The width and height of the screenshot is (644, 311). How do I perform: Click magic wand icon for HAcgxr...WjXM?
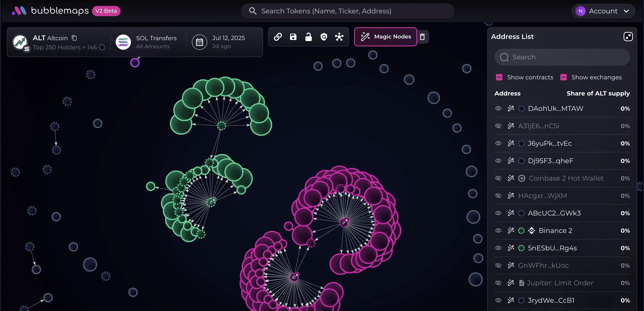pos(511,195)
